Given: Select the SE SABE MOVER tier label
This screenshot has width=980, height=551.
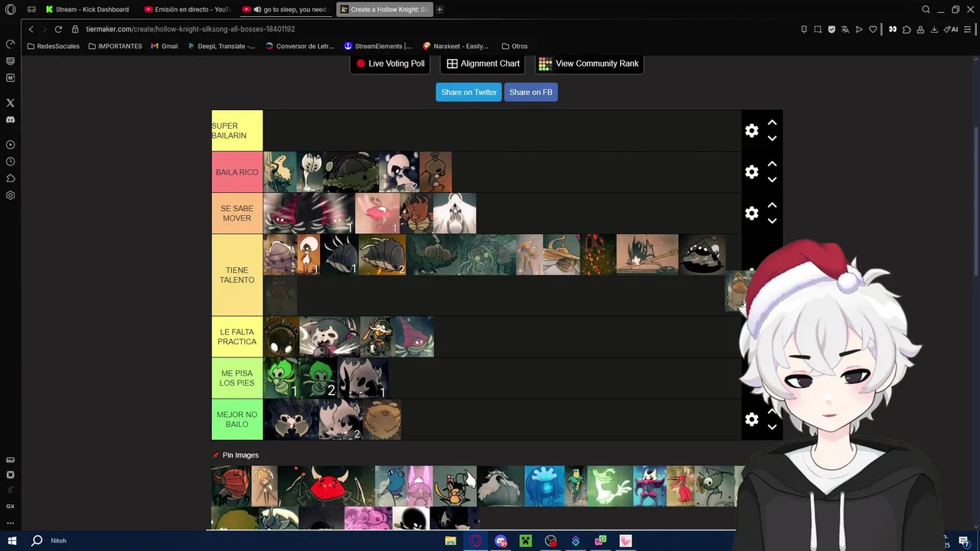Looking at the screenshot, I should 237,214.
